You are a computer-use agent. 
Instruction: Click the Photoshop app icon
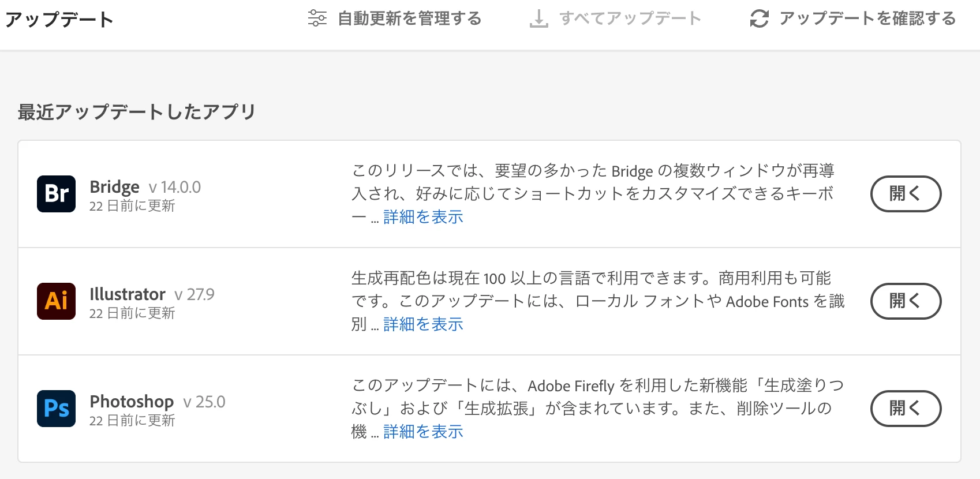coord(56,409)
